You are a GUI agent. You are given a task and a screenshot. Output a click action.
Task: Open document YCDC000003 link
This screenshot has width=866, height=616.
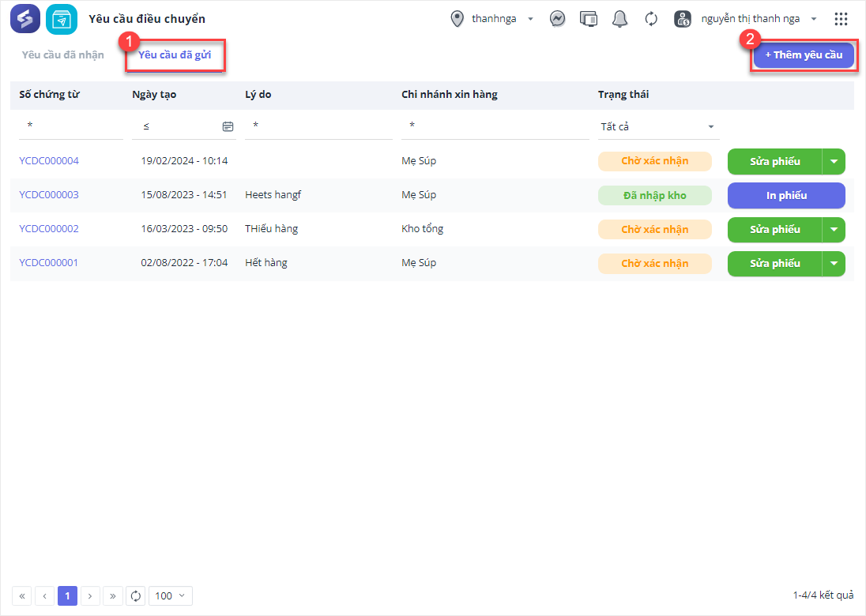[x=49, y=195]
